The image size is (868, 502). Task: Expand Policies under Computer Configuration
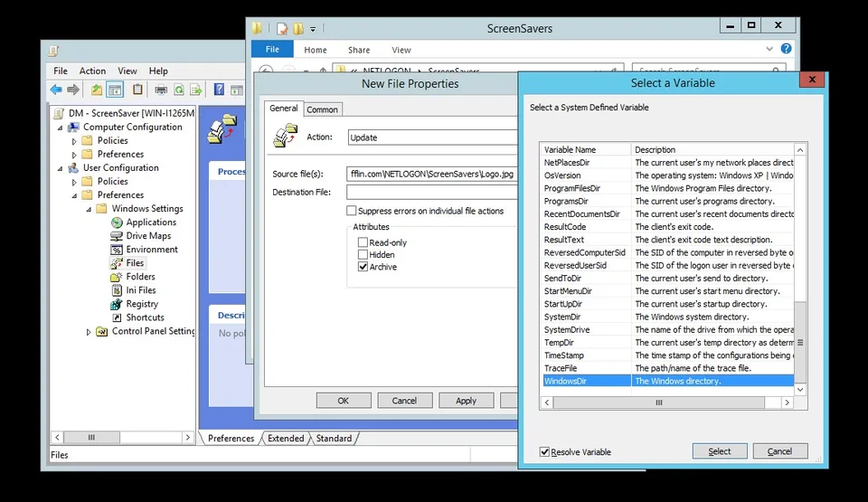(74, 141)
